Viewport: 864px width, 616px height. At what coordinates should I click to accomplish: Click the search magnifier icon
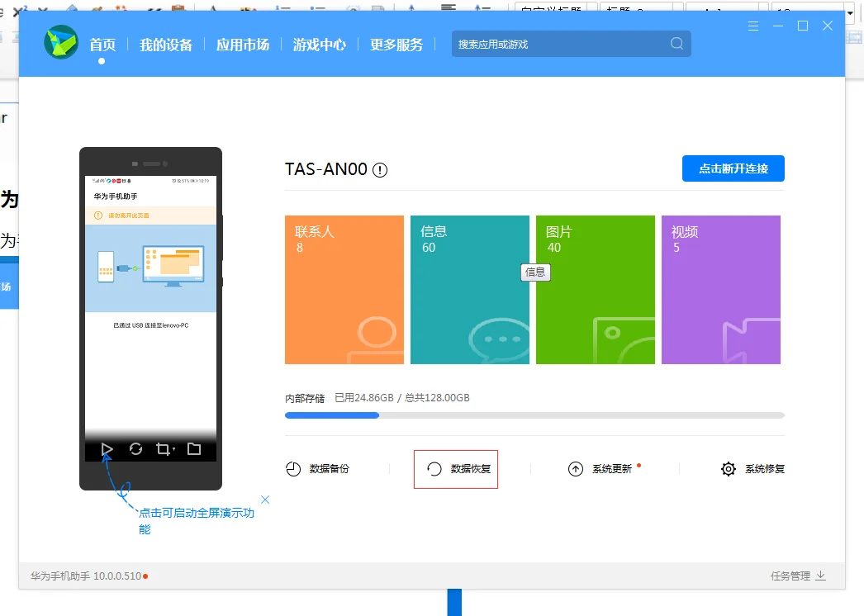[x=676, y=44]
